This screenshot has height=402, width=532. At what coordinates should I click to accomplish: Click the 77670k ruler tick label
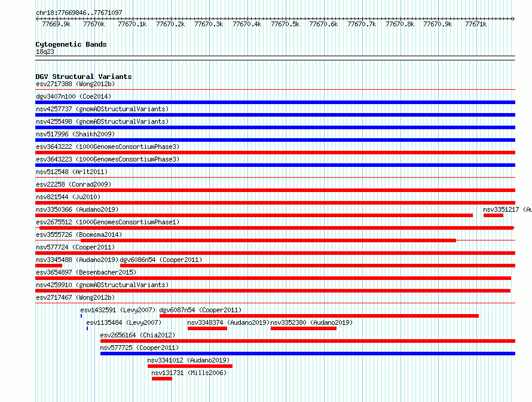pyautogui.click(x=94, y=24)
